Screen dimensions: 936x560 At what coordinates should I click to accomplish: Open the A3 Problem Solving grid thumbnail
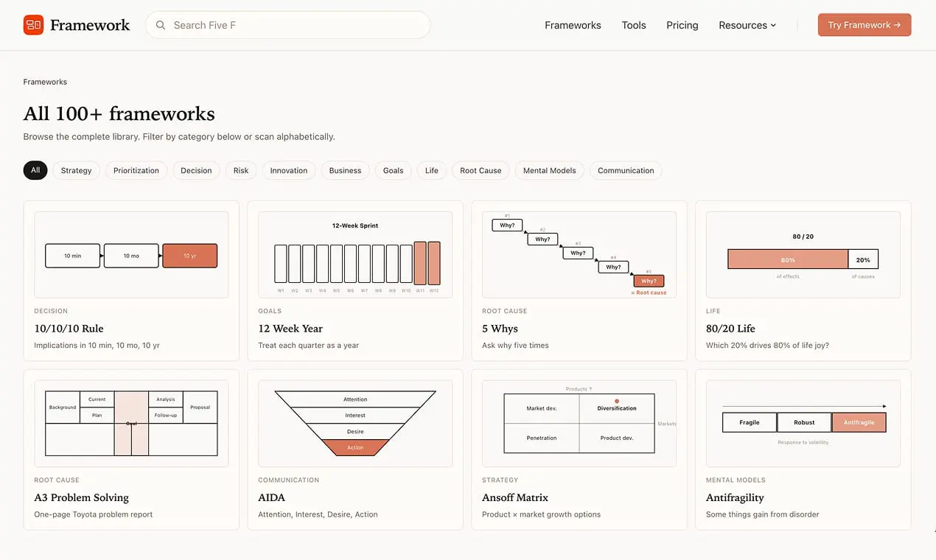pyautogui.click(x=131, y=424)
